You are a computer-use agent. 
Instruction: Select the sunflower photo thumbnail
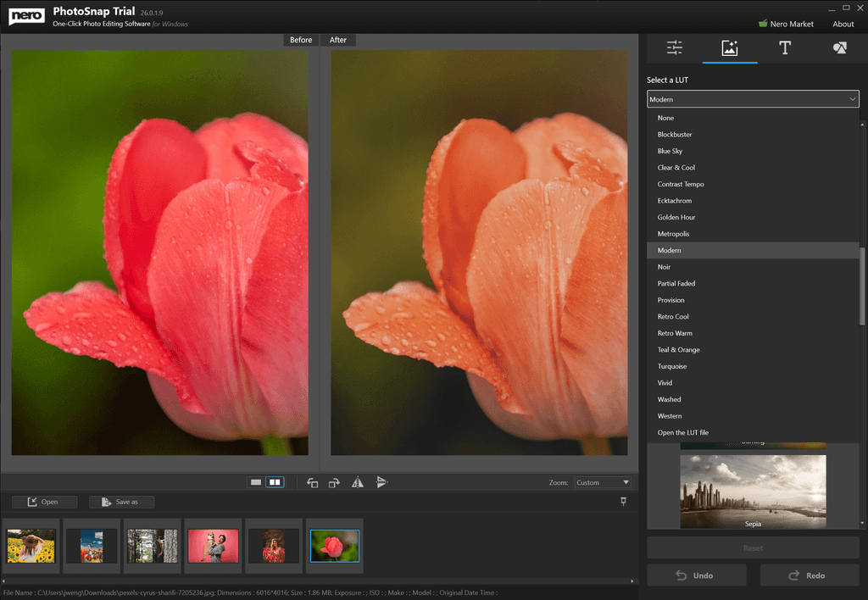pos(31,546)
